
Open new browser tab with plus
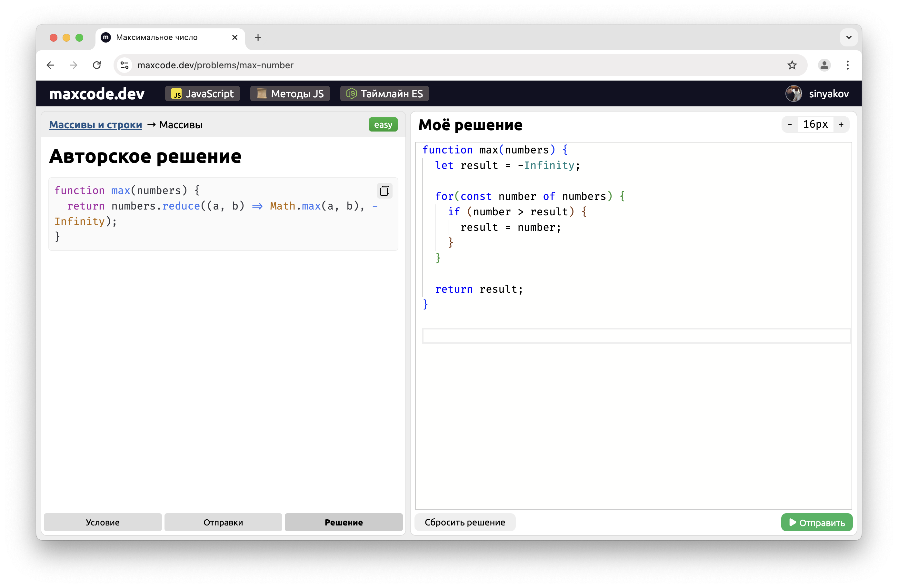pos(258,37)
